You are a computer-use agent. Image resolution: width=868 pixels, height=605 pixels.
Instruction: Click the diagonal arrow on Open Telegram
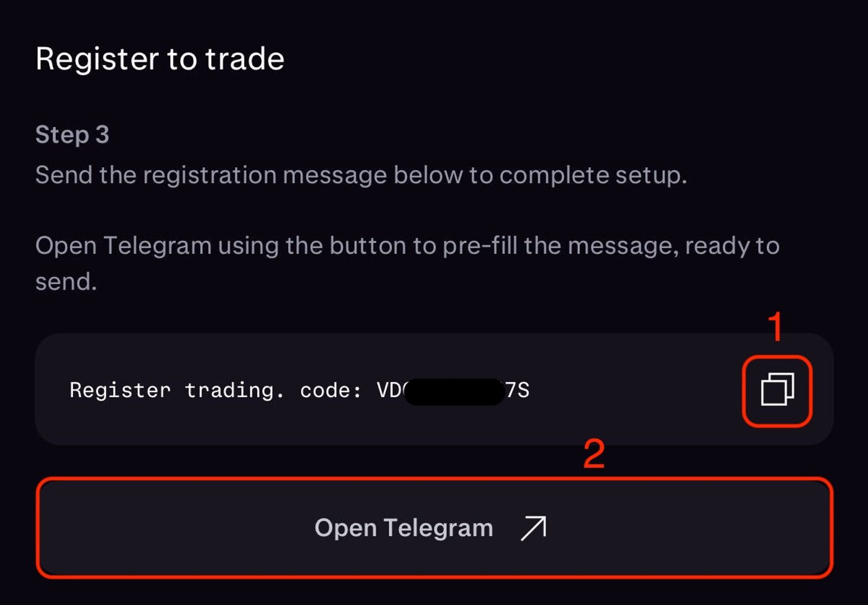(533, 528)
